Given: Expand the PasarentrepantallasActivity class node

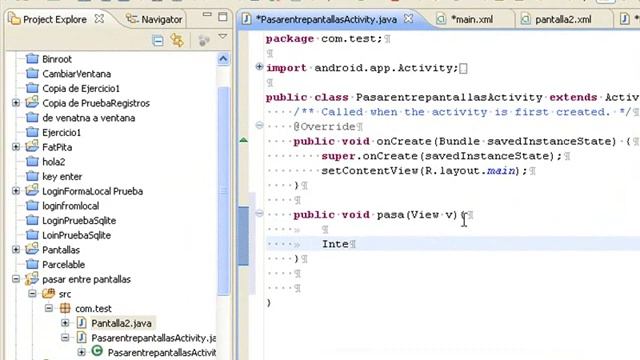Looking at the screenshot, I should pos(81,352).
